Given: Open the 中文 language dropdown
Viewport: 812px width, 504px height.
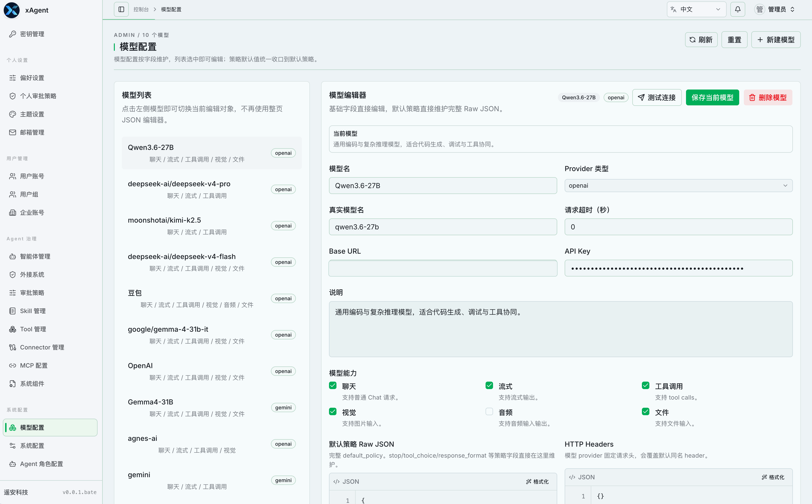Looking at the screenshot, I should tap(696, 9).
